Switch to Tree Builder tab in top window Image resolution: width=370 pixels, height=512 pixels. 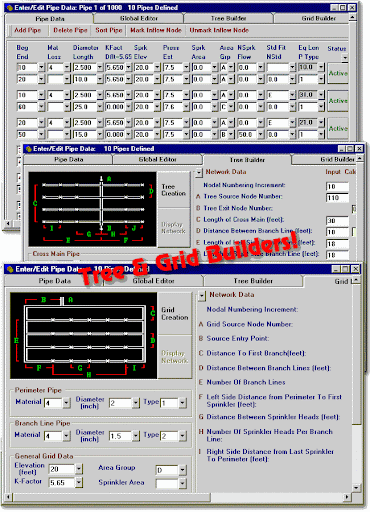(228, 18)
